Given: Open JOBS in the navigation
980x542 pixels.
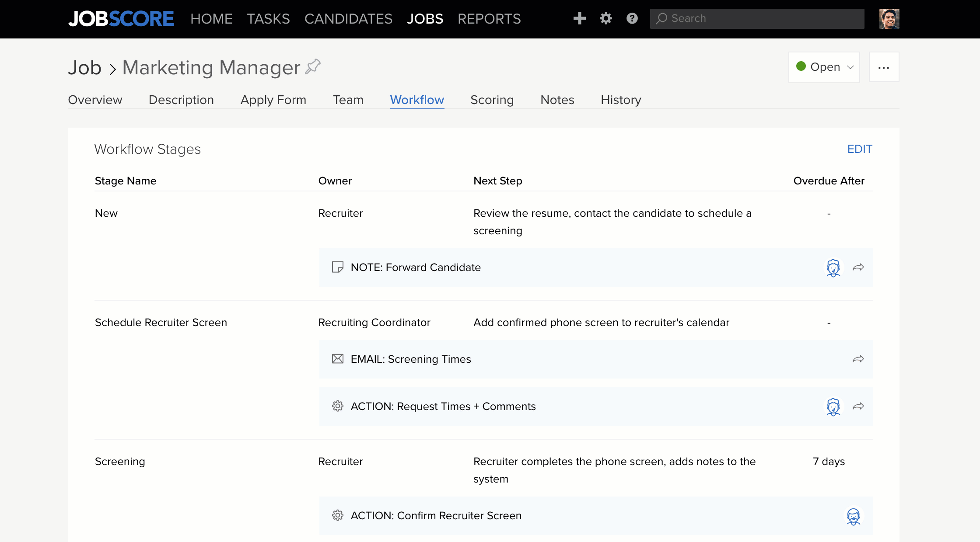Looking at the screenshot, I should tap(425, 19).
